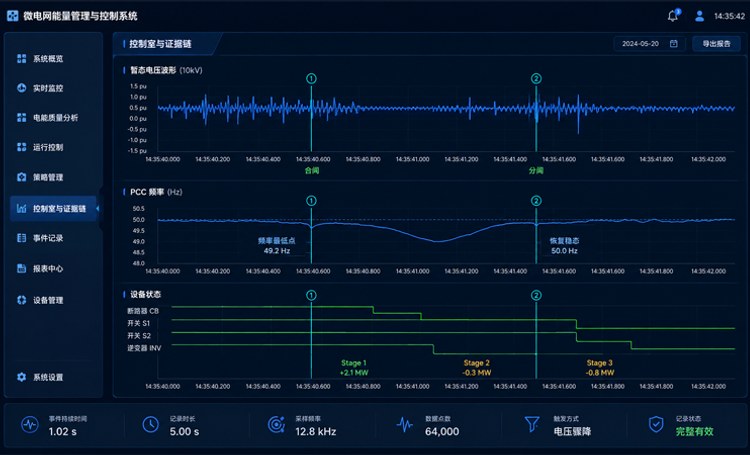Image resolution: width=750 pixels, height=455 pixels.
Task: Click the 触发方式 funnel icon
Action: 532,424
